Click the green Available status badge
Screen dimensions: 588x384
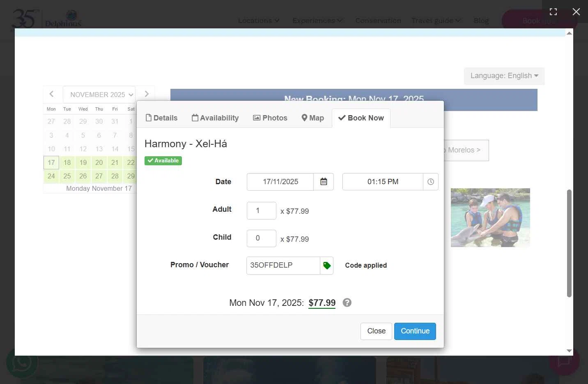coord(163,161)
